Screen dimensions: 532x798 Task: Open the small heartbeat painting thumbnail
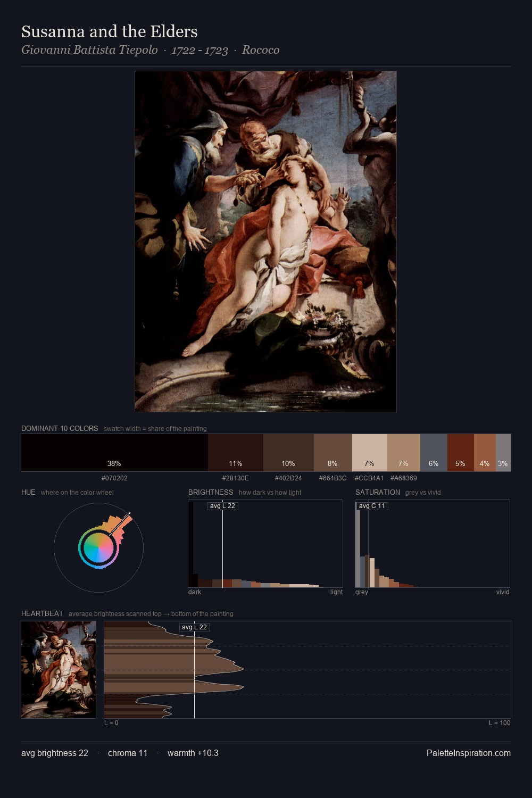[59, 670]
